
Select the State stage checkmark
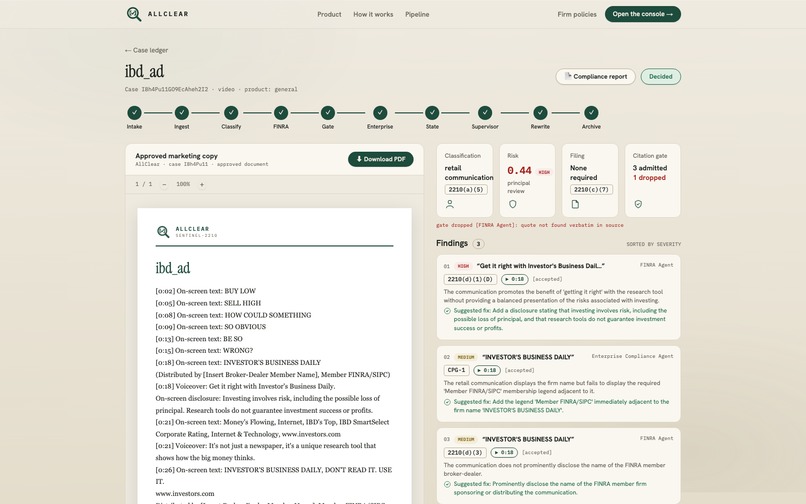[432, 113]
